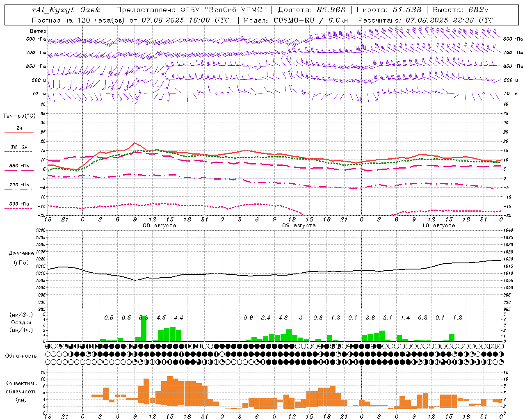This screenshot has height=420, width=525.
Task: Click the forecast start time 07.08.2025 18:00 UTC
Action: (185, 20)
